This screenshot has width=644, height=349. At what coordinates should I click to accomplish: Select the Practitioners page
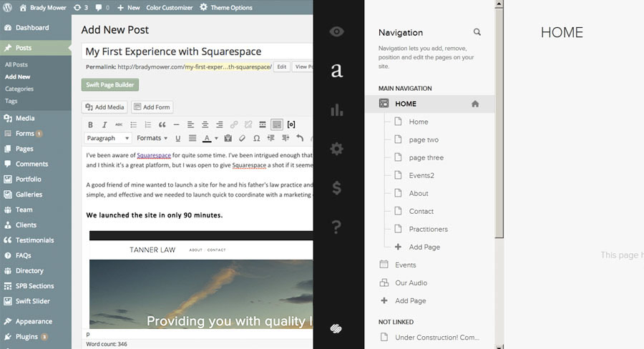coord(429,229)
